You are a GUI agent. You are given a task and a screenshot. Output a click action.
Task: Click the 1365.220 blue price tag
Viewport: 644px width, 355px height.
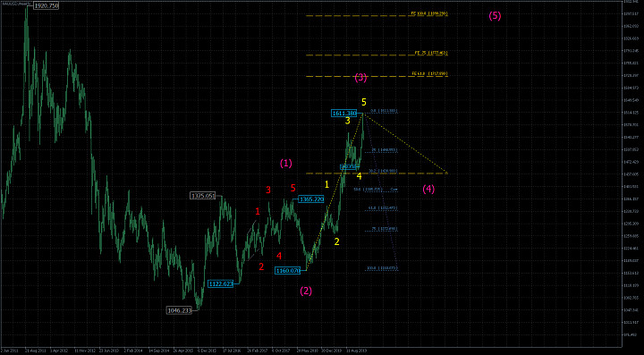pyautogui.click(x=311, y=199)
